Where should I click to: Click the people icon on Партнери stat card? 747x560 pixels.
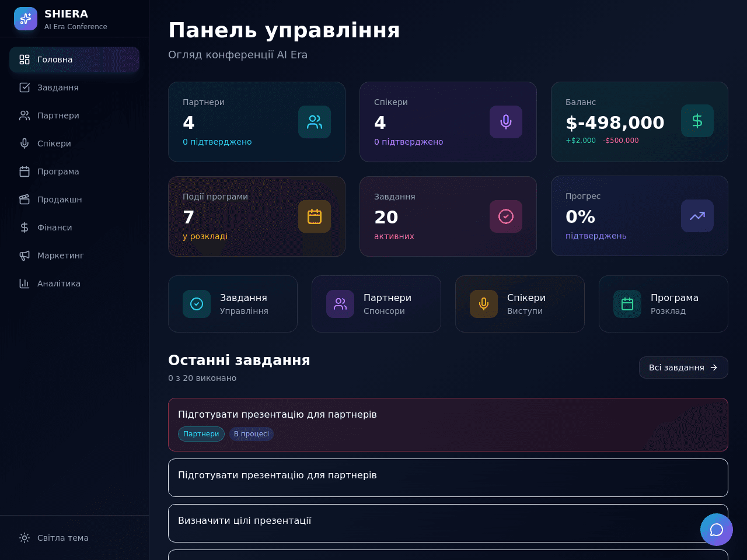315,122
